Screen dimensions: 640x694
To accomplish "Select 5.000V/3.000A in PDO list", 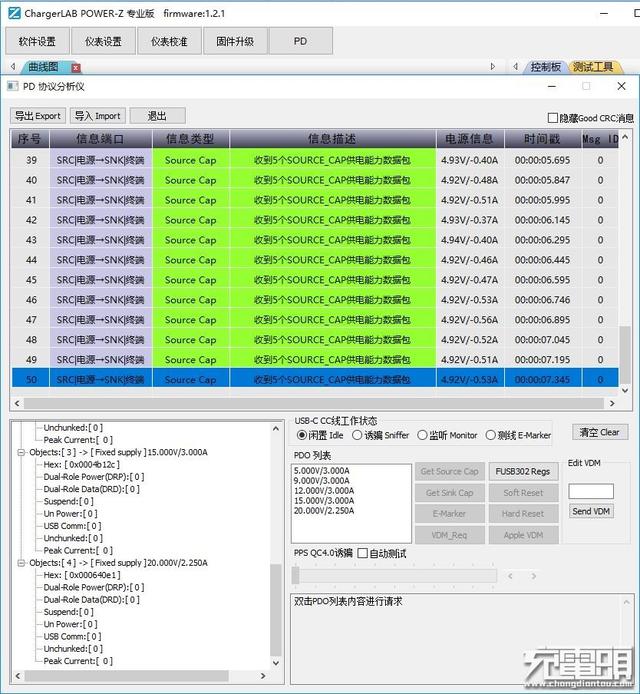I will (x=322, y=470).
